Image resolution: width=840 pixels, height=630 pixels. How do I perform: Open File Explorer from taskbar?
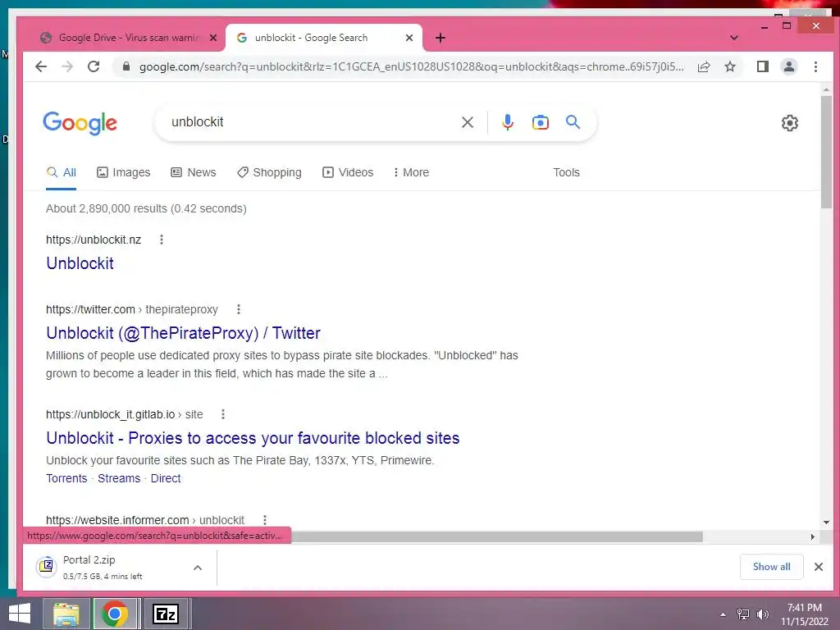[66, 614]
